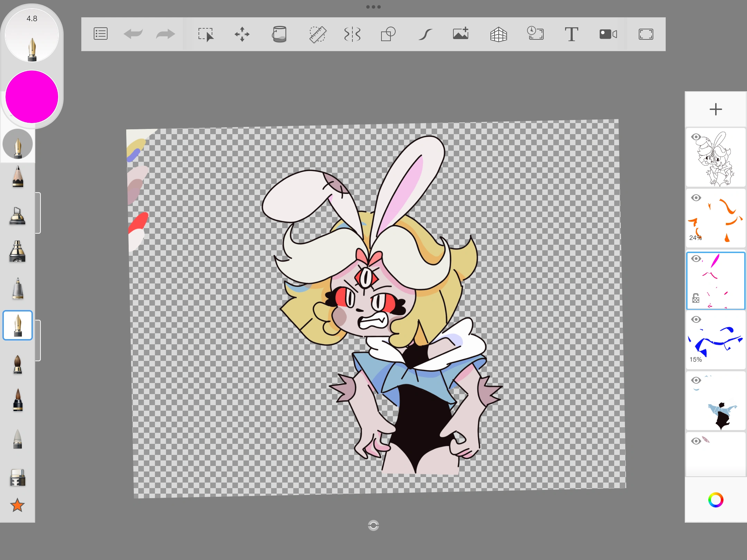Select the Text tool
Screen dimensions: 747x560
(x=571, y=34)
